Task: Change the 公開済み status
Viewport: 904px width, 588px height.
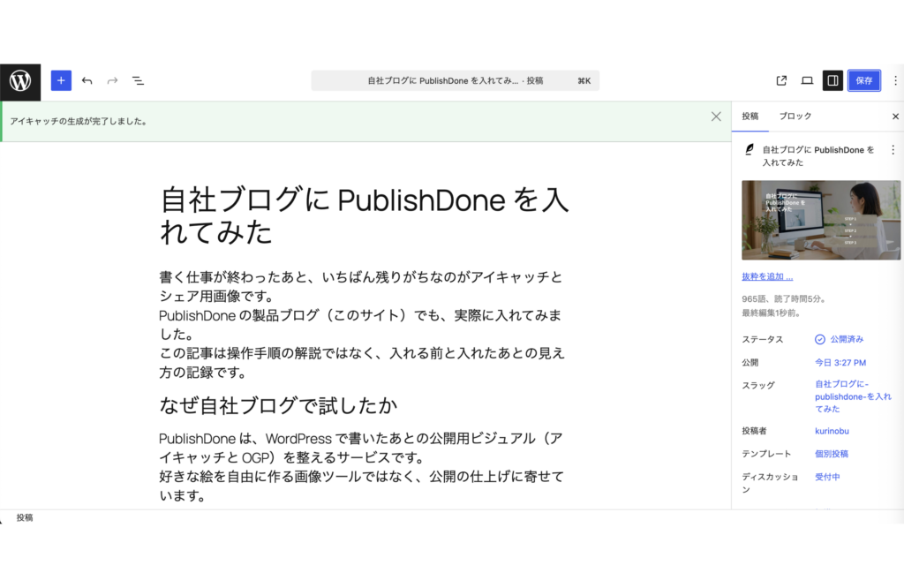Action: point(839,339)
